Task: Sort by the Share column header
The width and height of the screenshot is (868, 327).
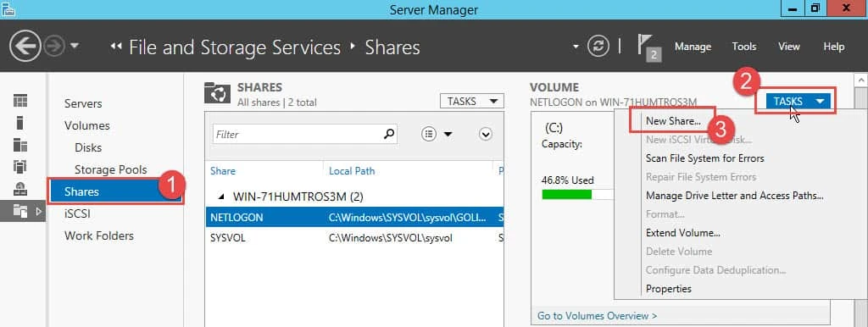Action: [x=223, y=171]
